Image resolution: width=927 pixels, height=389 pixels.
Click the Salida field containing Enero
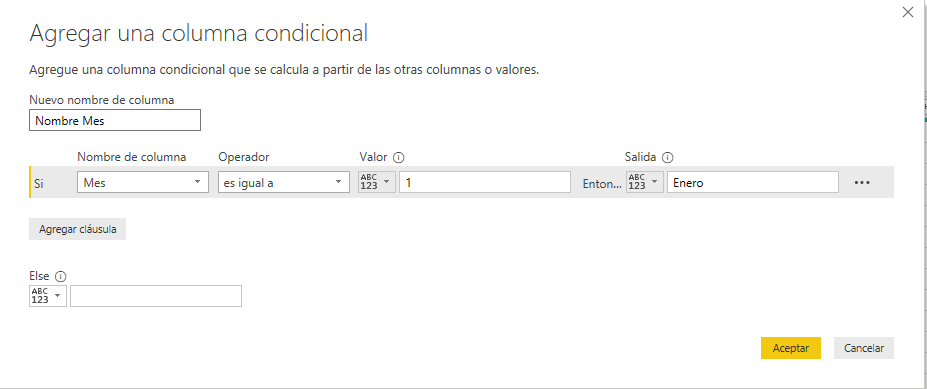753,182
